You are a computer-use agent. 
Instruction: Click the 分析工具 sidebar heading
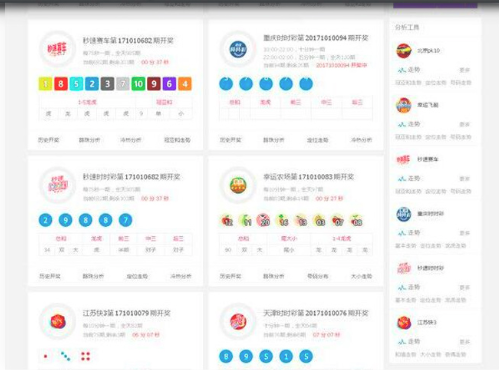click(407, 27)
